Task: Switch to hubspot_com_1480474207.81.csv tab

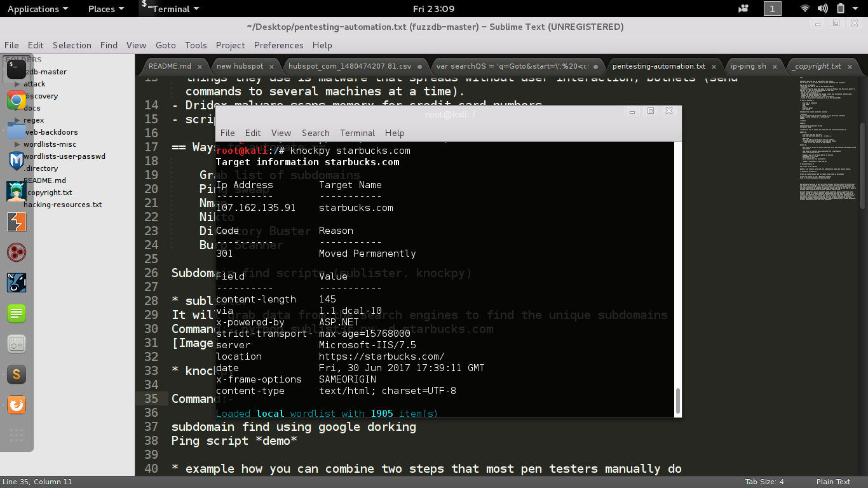Action: point(349,66)
